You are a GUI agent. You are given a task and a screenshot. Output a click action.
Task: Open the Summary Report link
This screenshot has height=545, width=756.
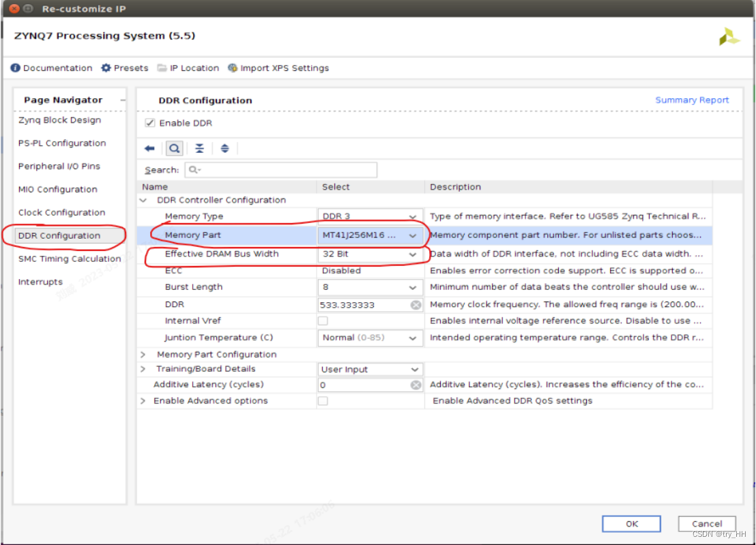pos(692,100)
